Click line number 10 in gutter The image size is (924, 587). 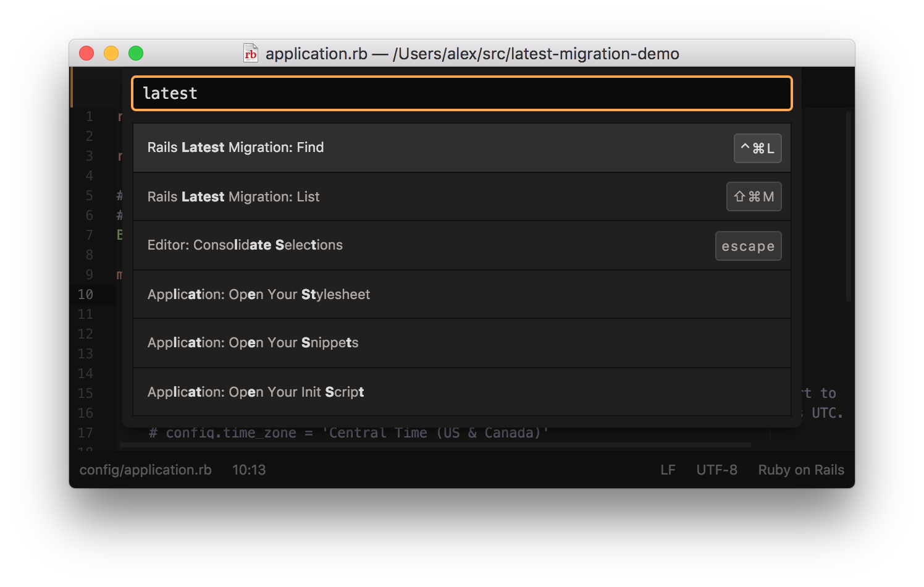pyautogui.click(x=86, y=294)
